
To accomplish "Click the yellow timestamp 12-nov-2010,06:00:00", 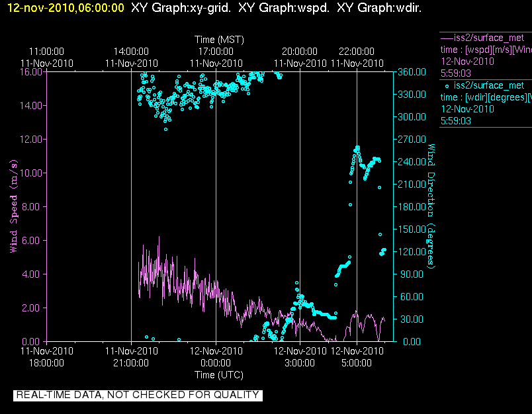I will [x=66, y=8].
